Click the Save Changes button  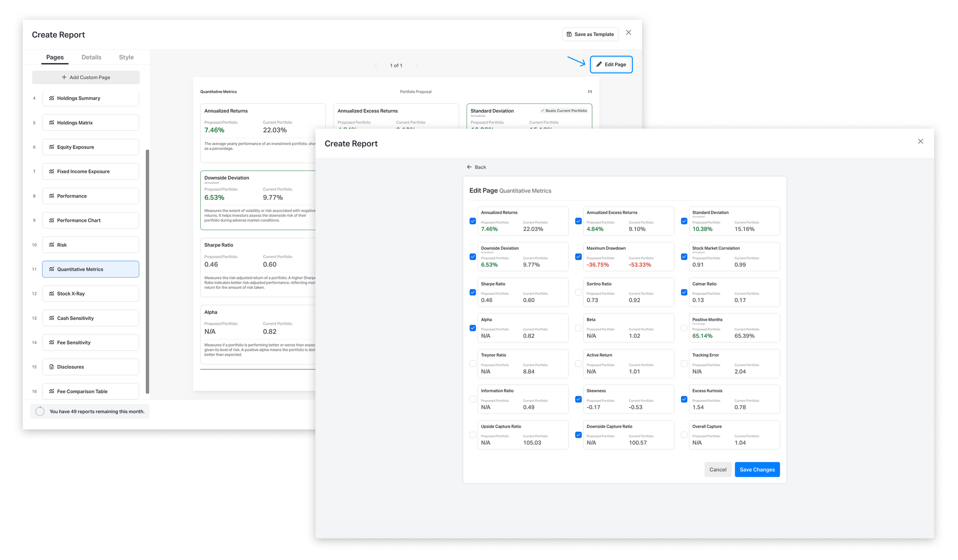point(757,469)
